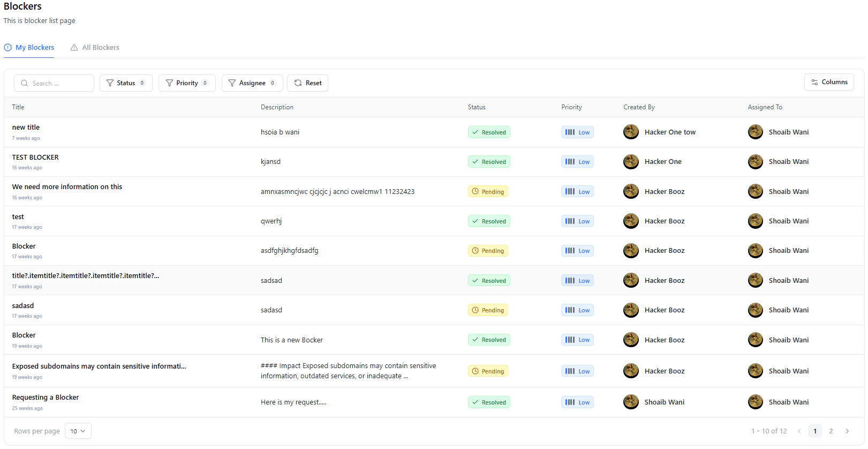The width and height of the screenshot is (868, 449).
Task: Click Resolved badge in new title row
Action: (x=489, y=132)
